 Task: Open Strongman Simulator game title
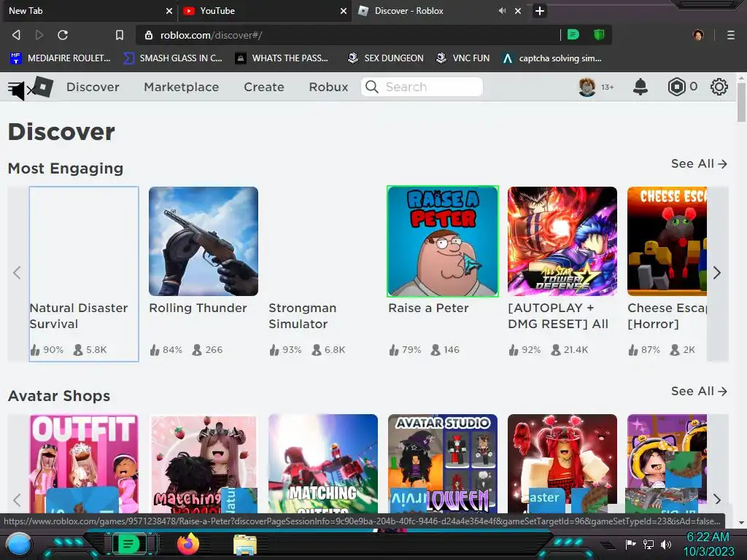(303, 316)
